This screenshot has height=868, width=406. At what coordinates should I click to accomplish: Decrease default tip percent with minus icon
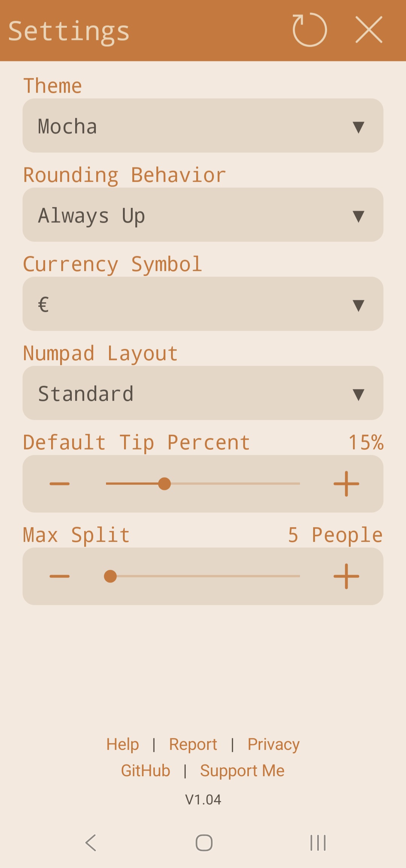click(59, 484)
